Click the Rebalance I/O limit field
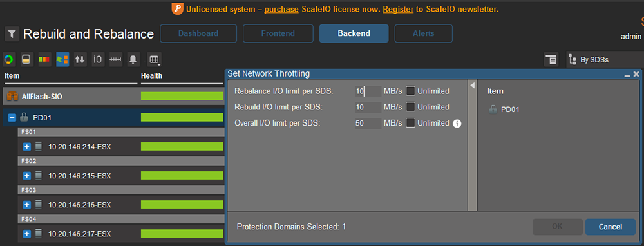644x246 pixels. pyautogui.click(x=368, y=91)
